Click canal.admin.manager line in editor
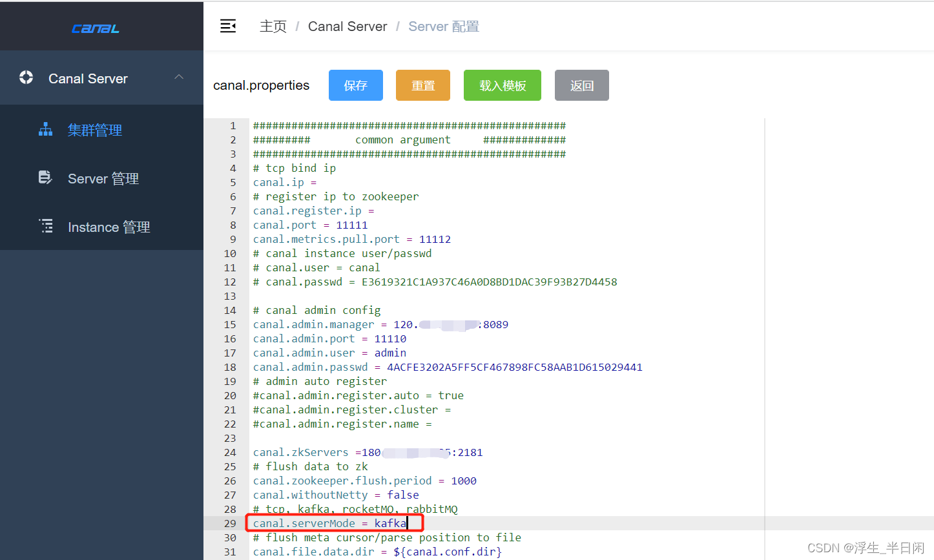 (380, 324)
